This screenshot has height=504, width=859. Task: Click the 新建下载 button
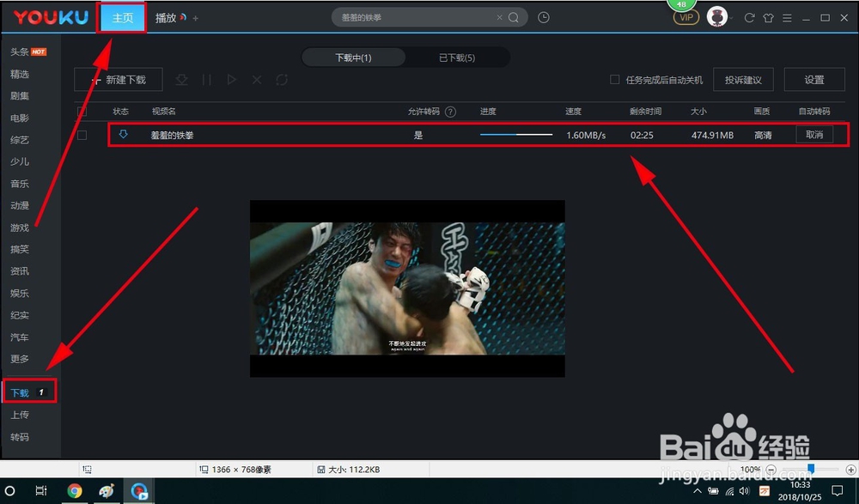[119, 80]
